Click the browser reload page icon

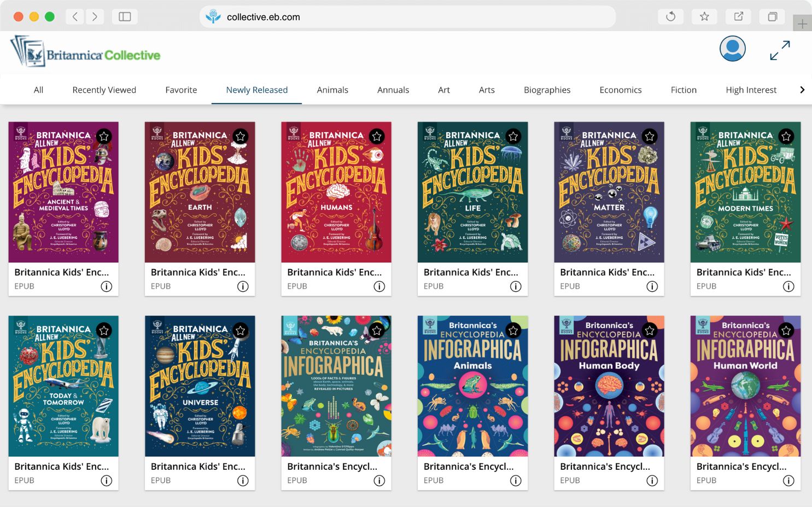coord(670,17)
